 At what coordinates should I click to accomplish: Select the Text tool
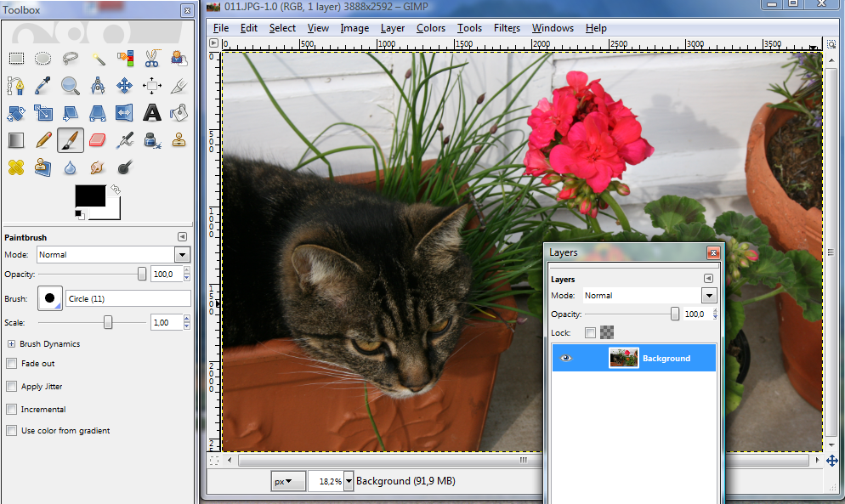(151, 112)
